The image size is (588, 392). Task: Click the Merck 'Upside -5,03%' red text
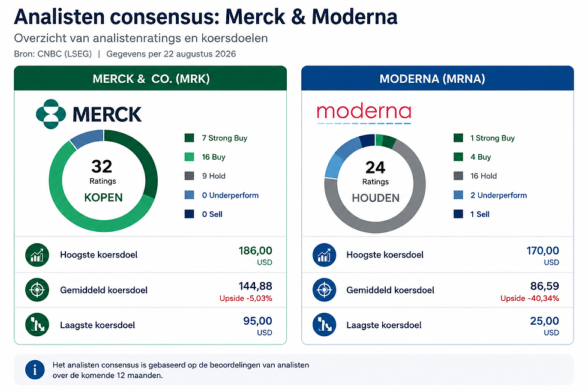coord(246,298)
